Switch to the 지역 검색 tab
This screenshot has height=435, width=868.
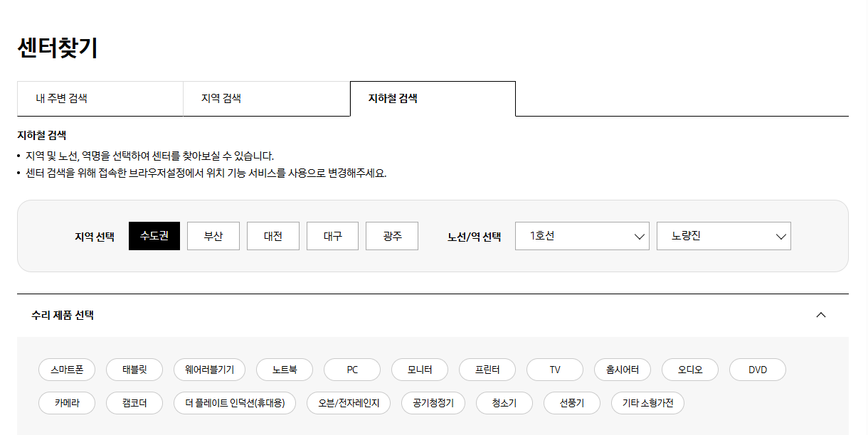coord(266,98)
